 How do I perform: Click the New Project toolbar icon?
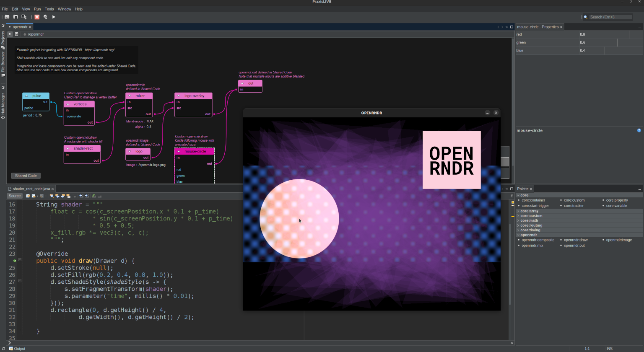tap(7, 17)
